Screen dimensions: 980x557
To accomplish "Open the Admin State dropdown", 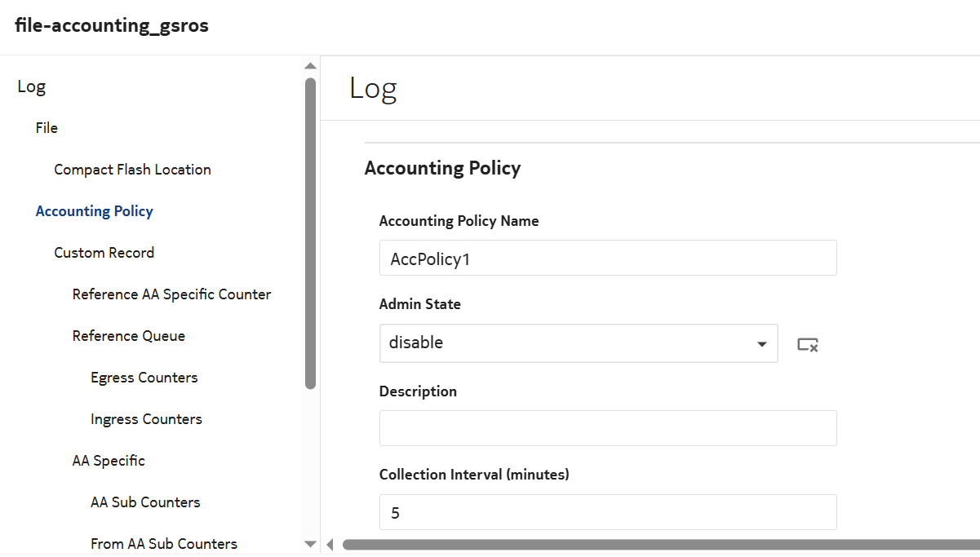I will (x=578, y=343).
